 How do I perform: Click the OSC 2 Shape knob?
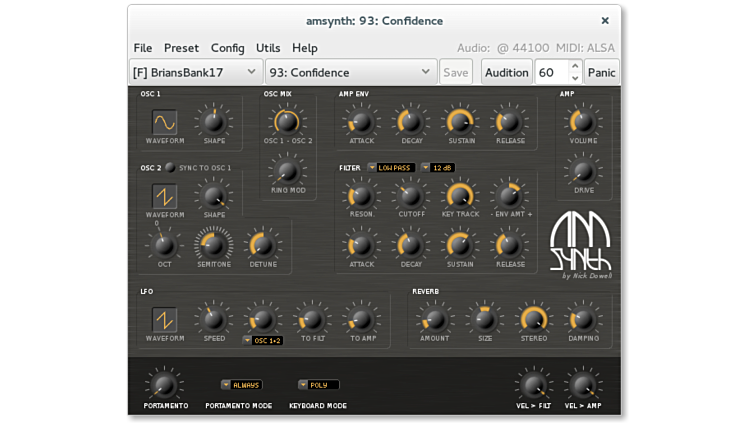[214, 196]
